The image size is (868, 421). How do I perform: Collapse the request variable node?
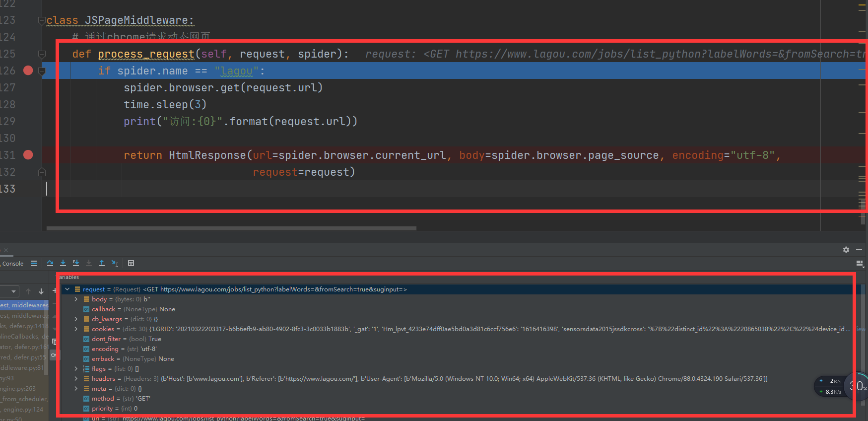(x=67, y=289)
